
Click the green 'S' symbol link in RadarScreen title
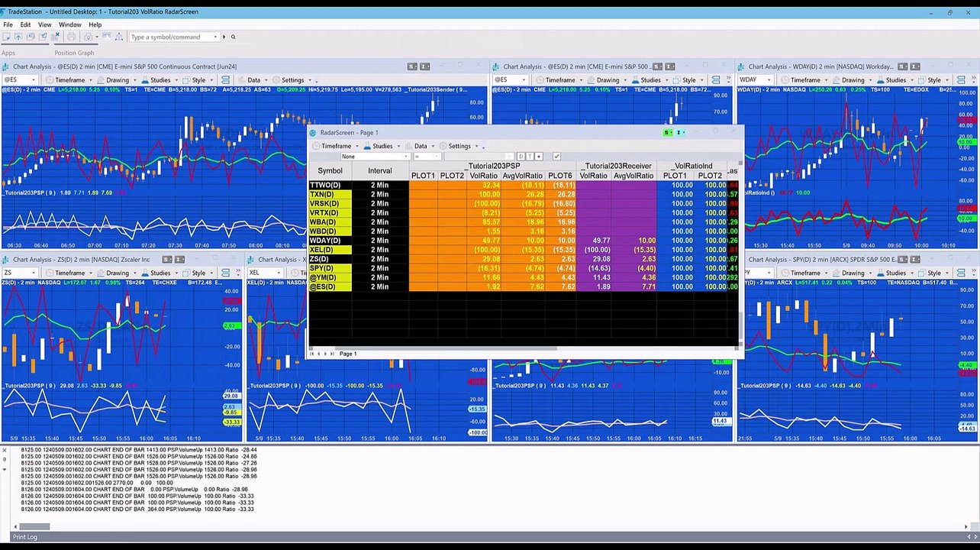[667, 133]
